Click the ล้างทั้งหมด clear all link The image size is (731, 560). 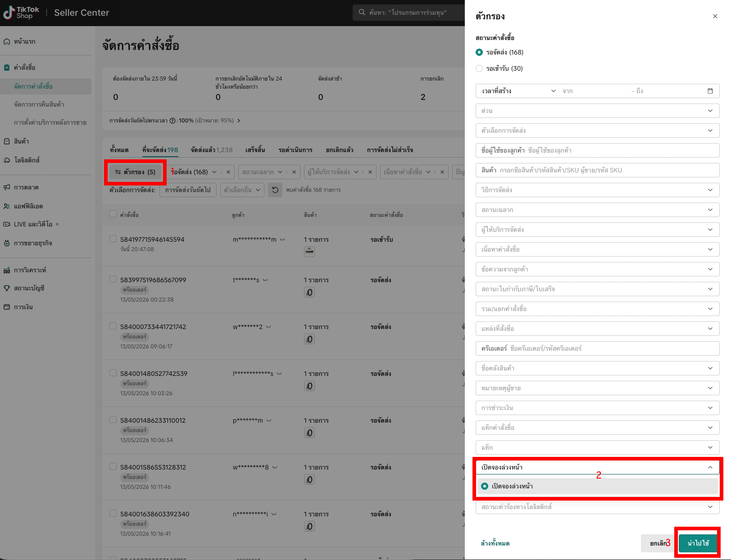pos(495,543)
